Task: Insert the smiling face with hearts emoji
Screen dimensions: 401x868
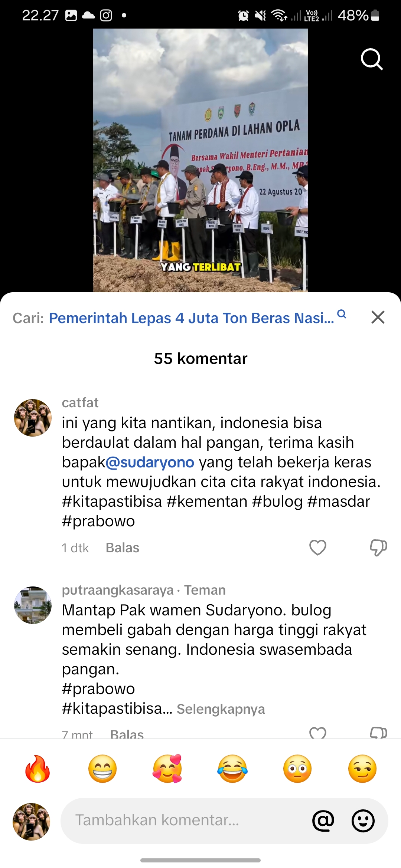Action: (x=167, y=769)
